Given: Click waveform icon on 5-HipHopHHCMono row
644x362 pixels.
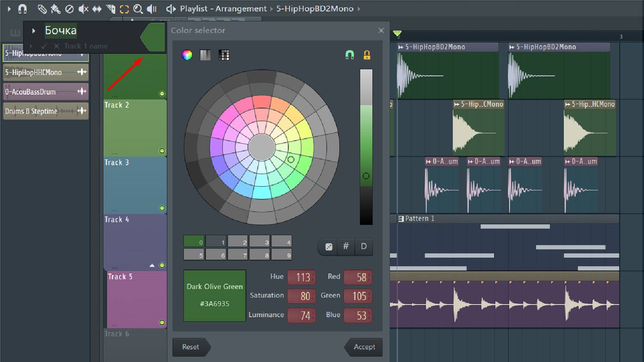Looking at the screenshot, I should pyautogui.click(x=82, y=72).
